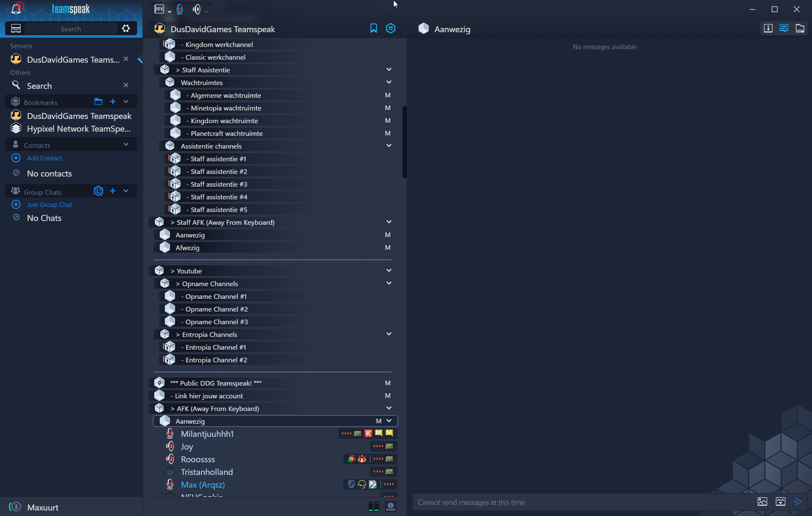
Task: Click the send message arrow icon
Action: click(x=798, y=502)
